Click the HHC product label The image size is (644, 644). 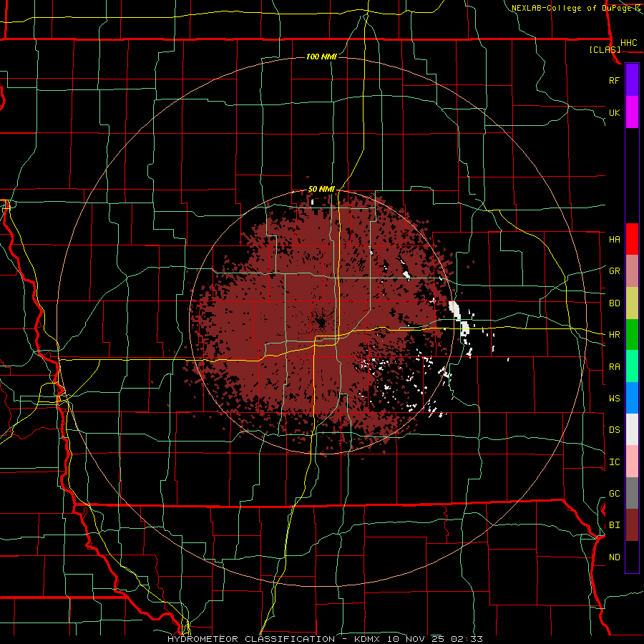point(628,43)
